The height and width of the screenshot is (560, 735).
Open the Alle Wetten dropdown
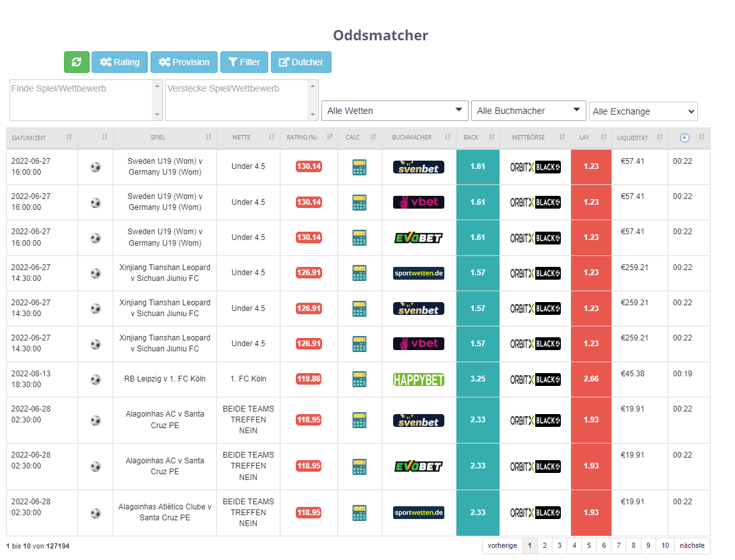coord(394,111)
